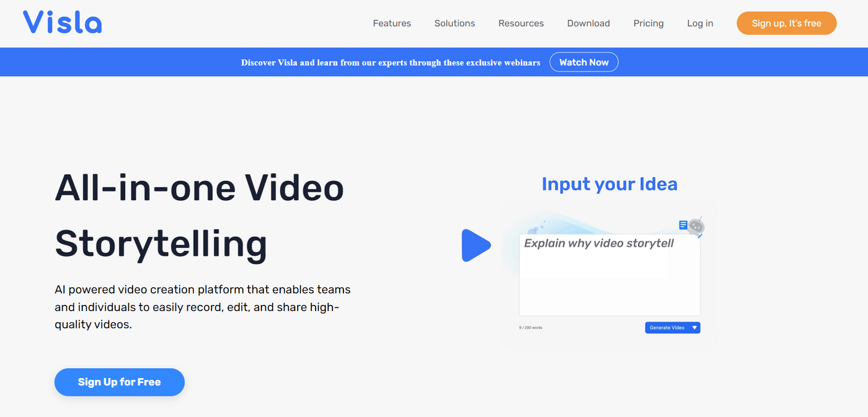Open the Resources dropdown
868x417 pixels.
pyautogui.click(x=521, y=23)
